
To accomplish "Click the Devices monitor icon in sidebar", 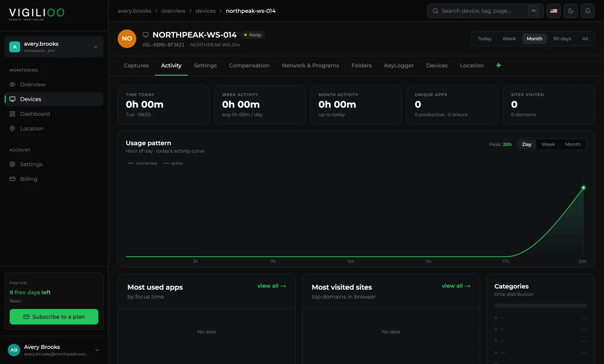I will tap(12, 99).
